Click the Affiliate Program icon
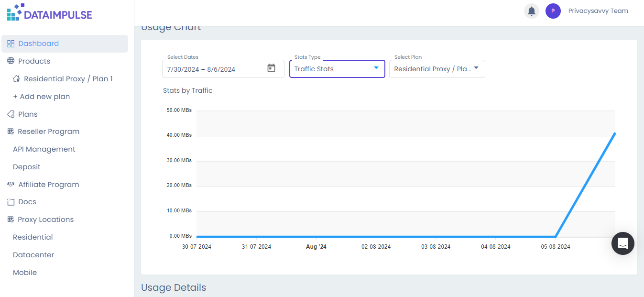Screen dimensions: 644x297 pos(10,184)
